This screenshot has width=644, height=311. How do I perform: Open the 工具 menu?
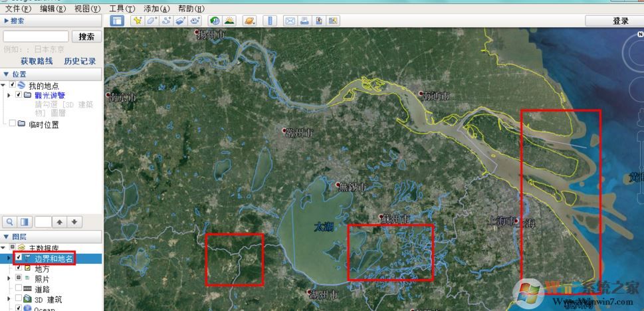122,9
